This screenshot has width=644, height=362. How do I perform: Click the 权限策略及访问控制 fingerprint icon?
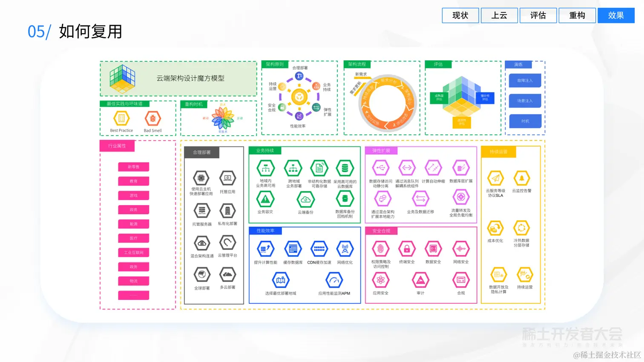click(381, 249)
